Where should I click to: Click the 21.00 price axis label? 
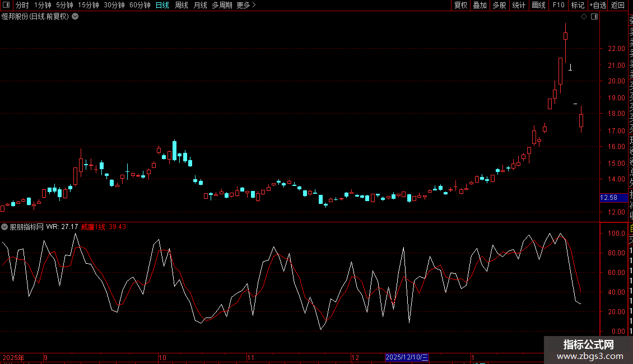tap(616, 65)
